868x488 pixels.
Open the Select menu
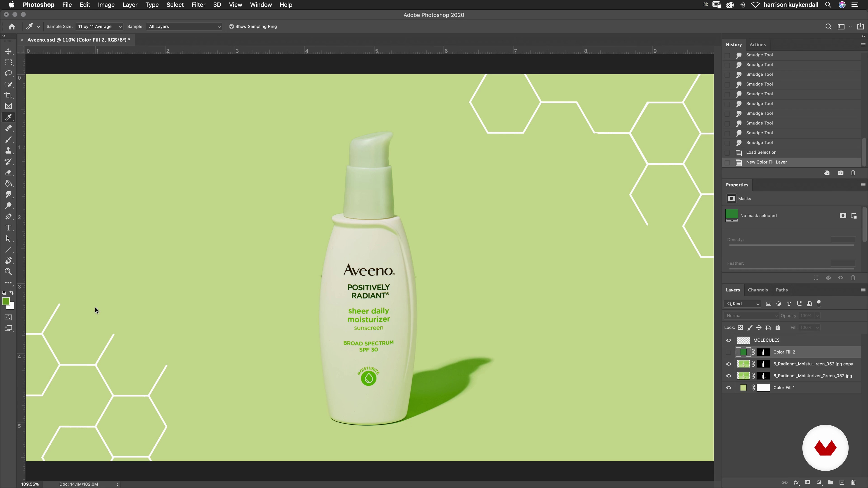coord(175,5)
